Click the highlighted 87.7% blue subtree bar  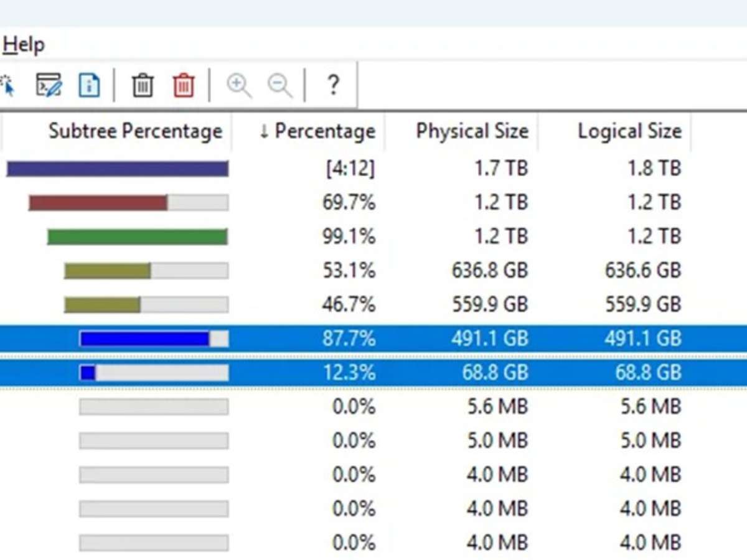[x=144, y=339]
